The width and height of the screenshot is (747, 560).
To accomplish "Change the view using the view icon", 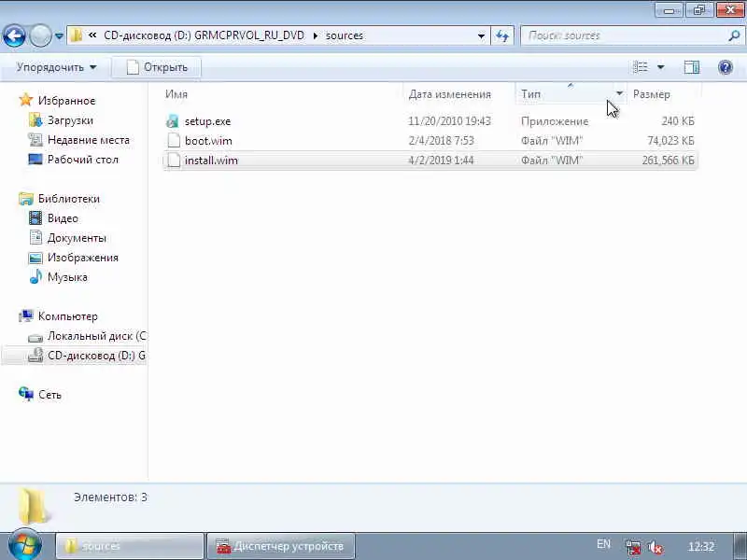I will (640, 67).
